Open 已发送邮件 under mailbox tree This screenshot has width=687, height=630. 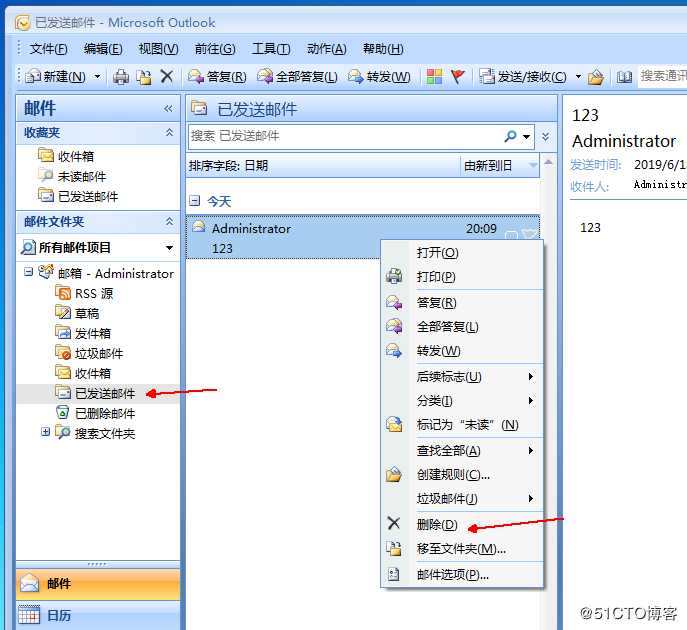(95, 393)
